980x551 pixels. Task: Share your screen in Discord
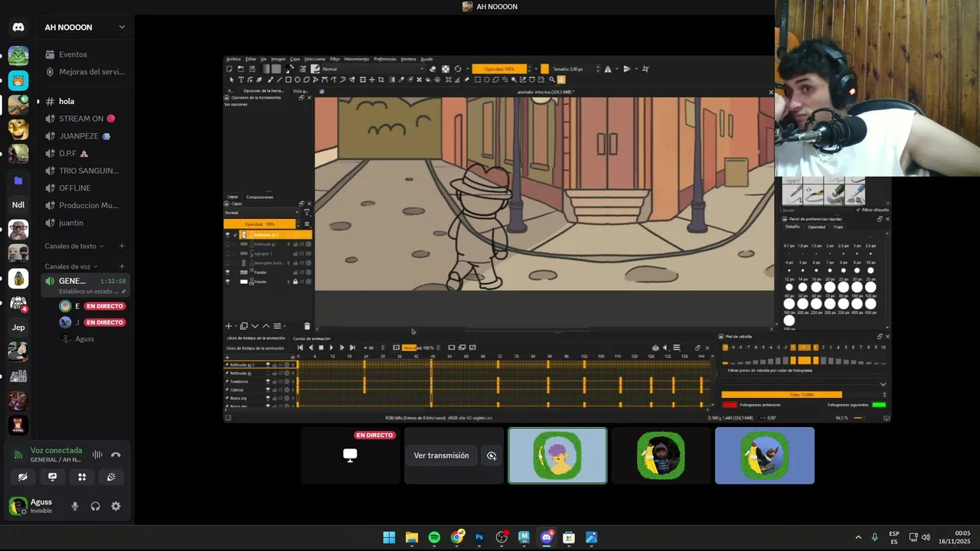pos(52,477)
